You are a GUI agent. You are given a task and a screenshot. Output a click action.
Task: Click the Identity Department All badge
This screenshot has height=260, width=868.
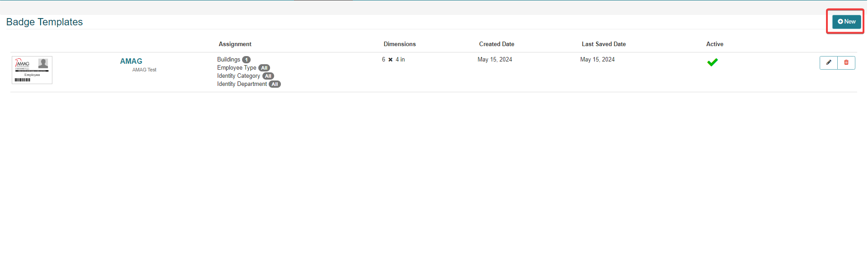[x=275, y=84]
